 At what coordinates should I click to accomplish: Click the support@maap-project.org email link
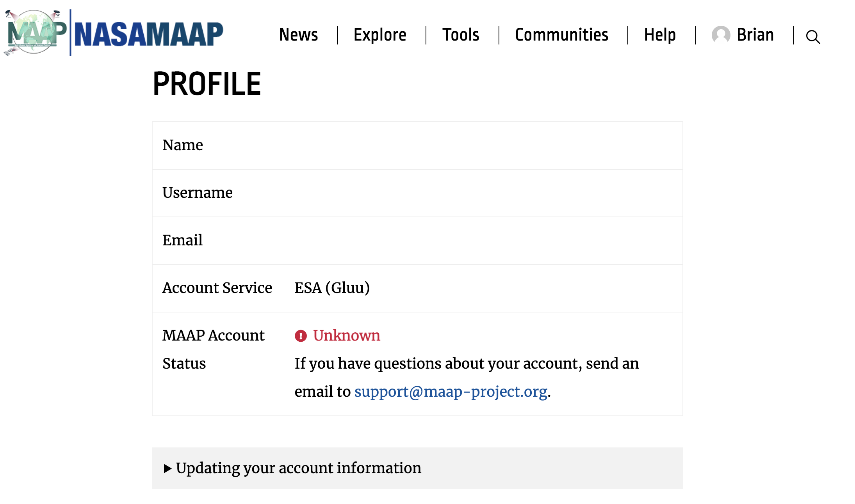[x=450, y=392]
